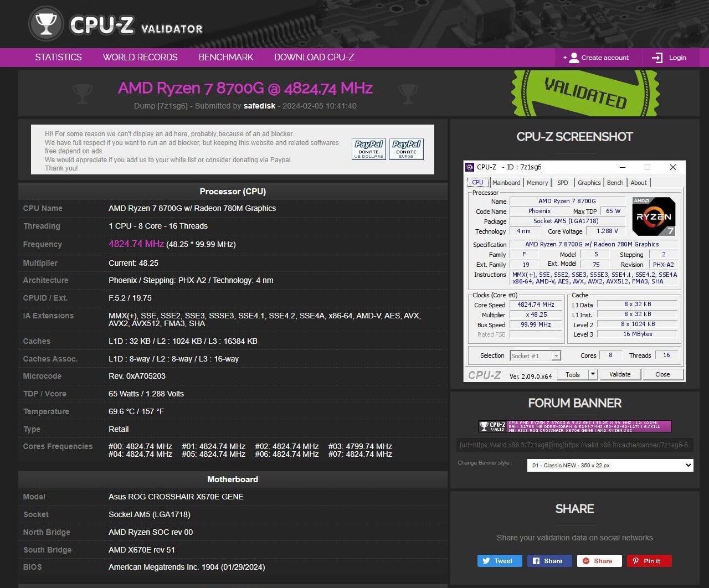The width and height of the screenshot is (709, 588).
Task: Click the Download CPU-Z link
Action: point(314,57)
